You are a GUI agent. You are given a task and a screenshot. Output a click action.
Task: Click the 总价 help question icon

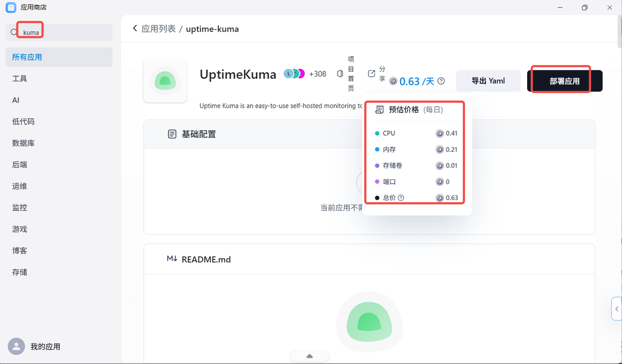(401, 198)
